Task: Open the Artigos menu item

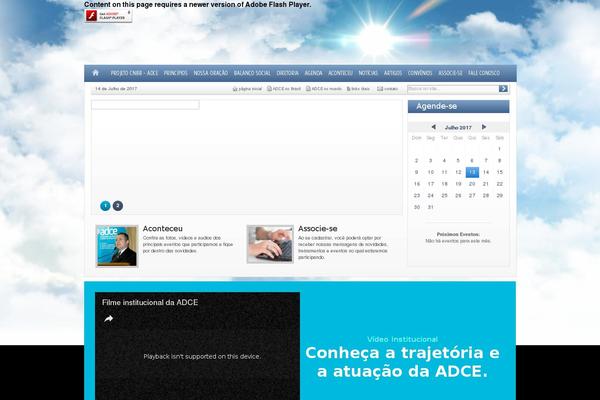Action: [393, 73]
